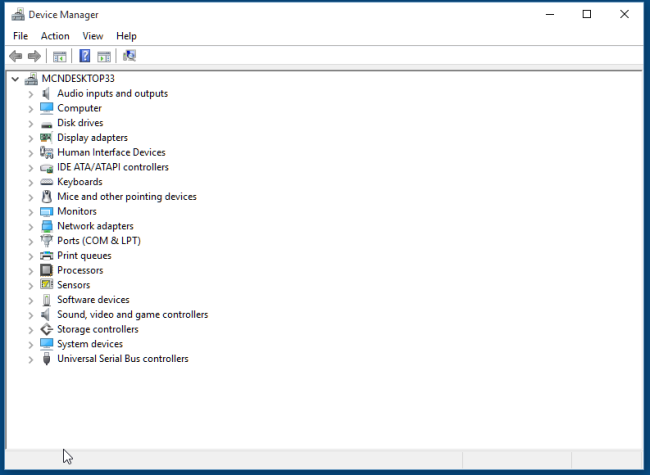Click the Sensors category icon
This screenshot has width=650, height=475.
[46, 284]
